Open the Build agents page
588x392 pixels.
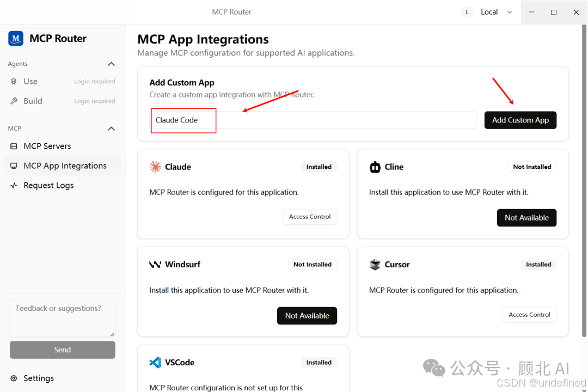point(62,101)
